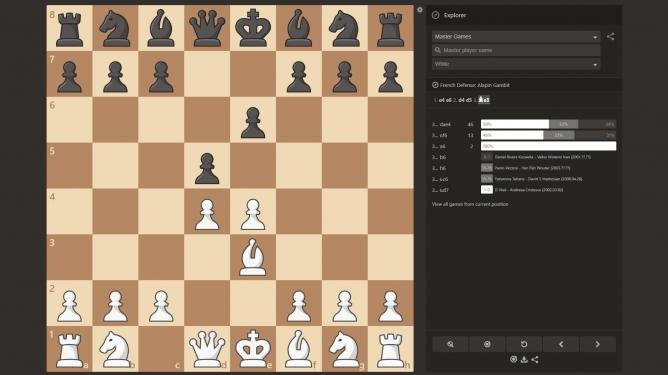Click the French Defense Alapin Gambit opening name

tap(475, 85)
